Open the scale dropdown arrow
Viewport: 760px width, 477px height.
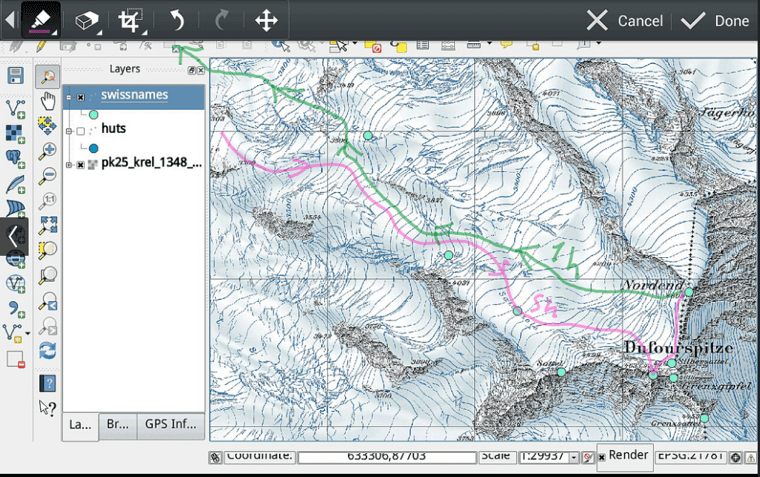(573, 457)
